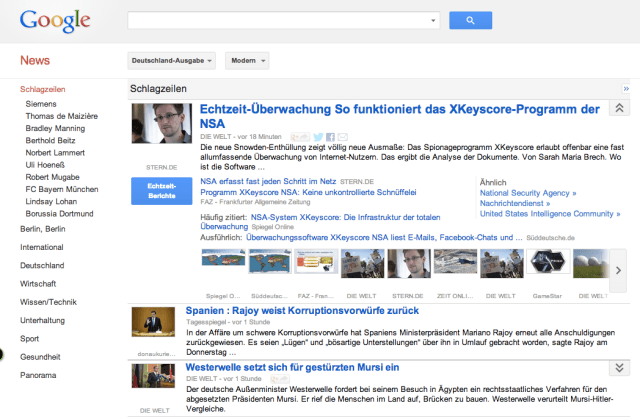Open the search box suggestions arrow

click(433, 20)
